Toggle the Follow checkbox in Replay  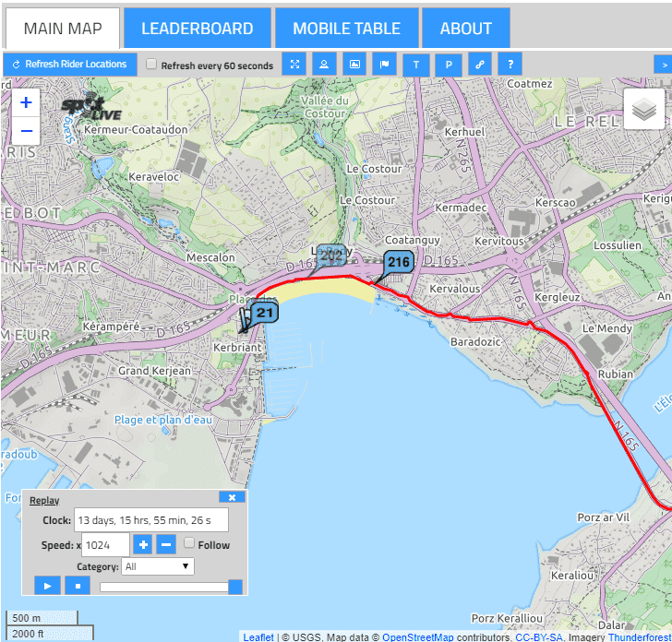click(189, 544)
